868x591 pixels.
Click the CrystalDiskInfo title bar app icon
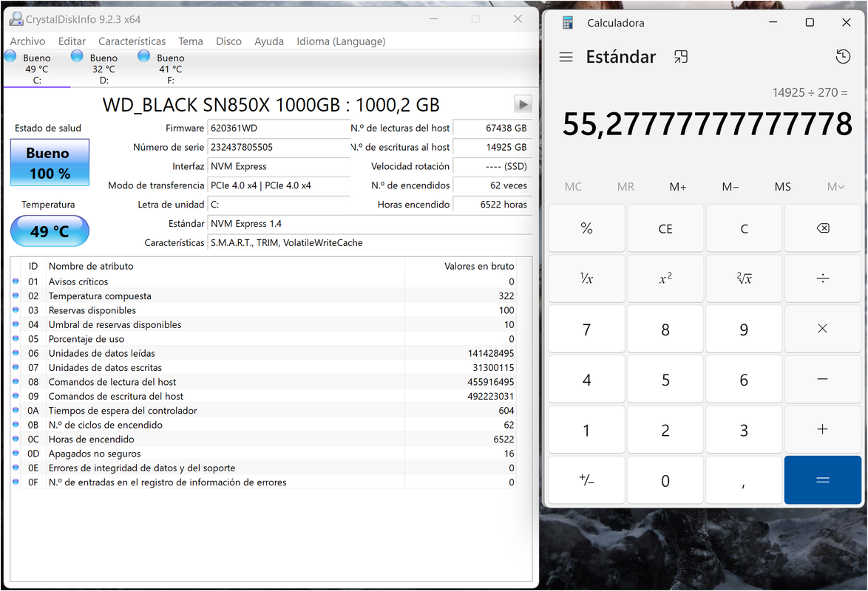(16, 18)
